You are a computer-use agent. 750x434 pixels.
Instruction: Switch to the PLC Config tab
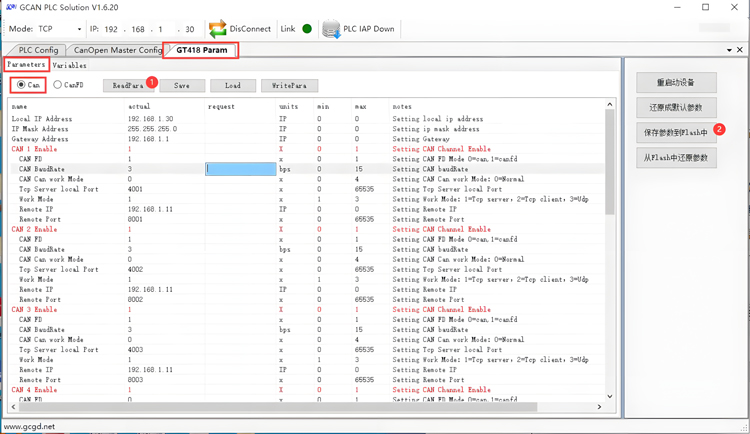tap(38, 50)
